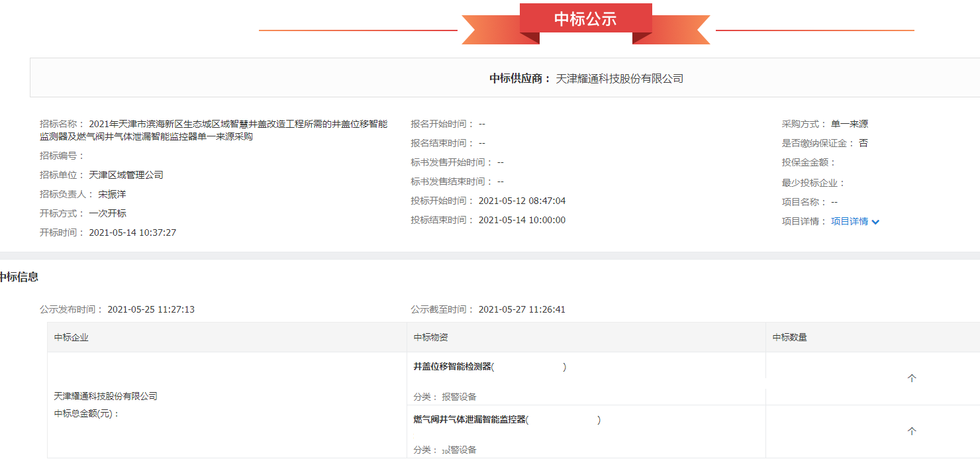Select the 招标负责人 name 宋振洋

(112, 194)
